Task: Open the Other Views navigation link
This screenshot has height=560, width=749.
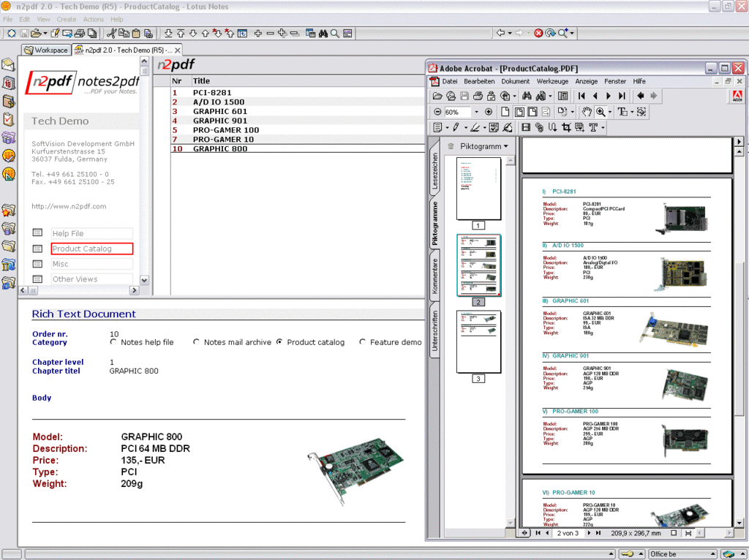Action: click(91, 279)
